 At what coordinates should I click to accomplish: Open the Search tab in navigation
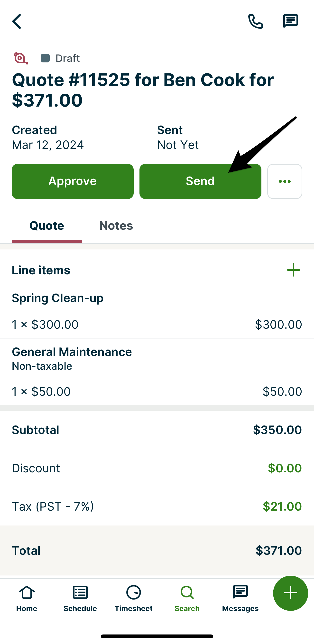pos(187,598)
